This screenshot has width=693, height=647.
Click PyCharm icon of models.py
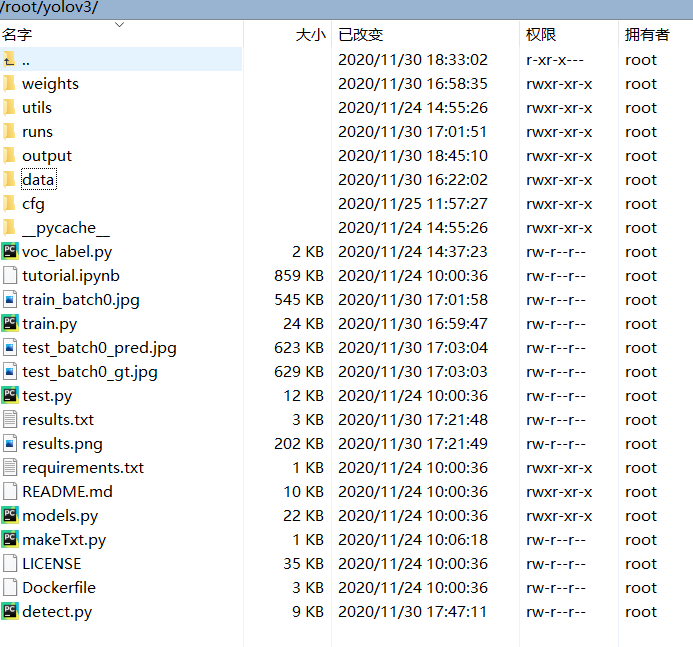pos(10,515)
